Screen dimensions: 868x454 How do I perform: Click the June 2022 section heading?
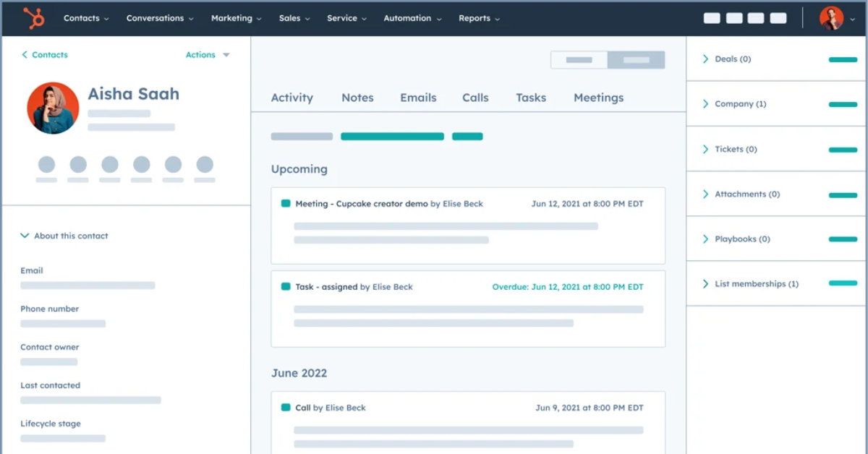299,373
